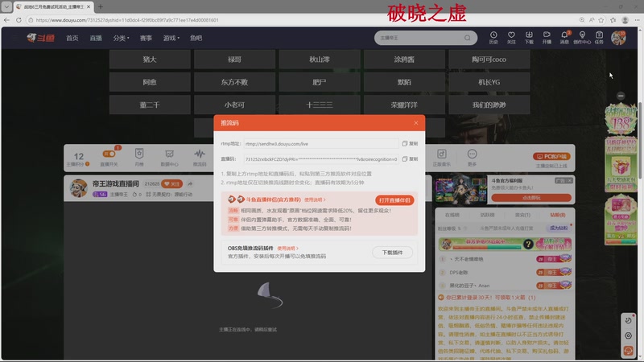Viewport: 644px width, 362px height.
Task: Open the game ad thumbnail
Action: [x=460, y=189]
